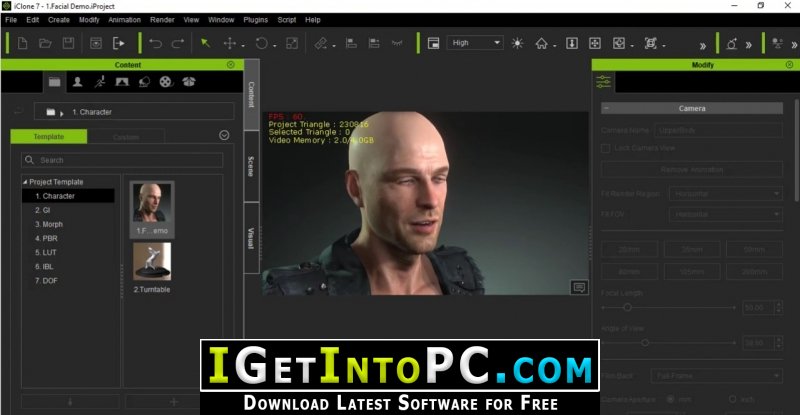The image size is (800, 415).
Task: Click the Undo arrow in toolbar
Action: pyautogui.click(x=155, y=43)
